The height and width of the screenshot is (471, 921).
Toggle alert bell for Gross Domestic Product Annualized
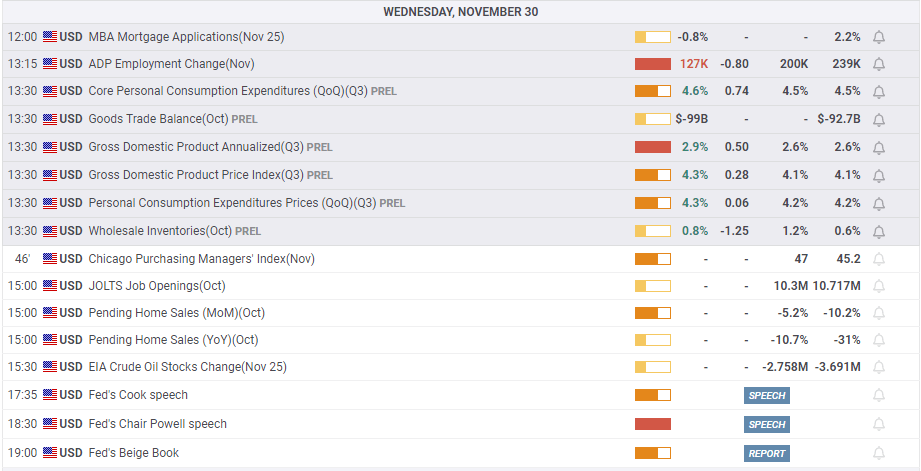(879, 147)
